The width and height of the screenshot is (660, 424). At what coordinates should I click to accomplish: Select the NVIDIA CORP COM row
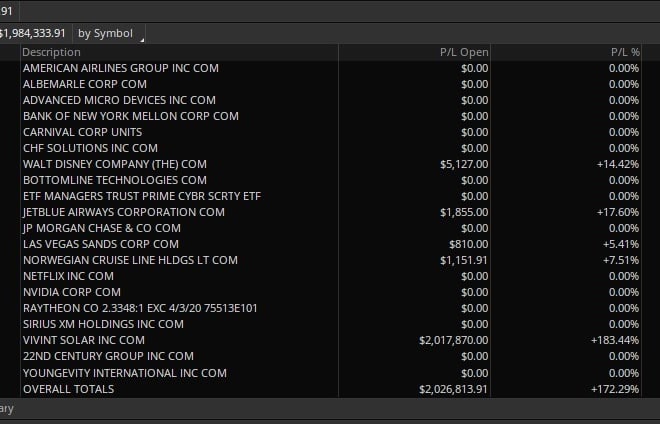[72, 292]
